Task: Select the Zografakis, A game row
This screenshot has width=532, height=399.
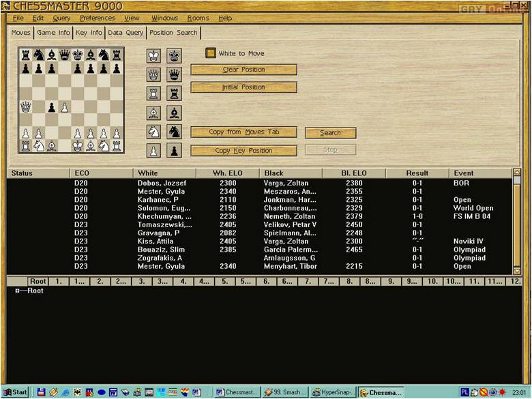Action: 259,258
